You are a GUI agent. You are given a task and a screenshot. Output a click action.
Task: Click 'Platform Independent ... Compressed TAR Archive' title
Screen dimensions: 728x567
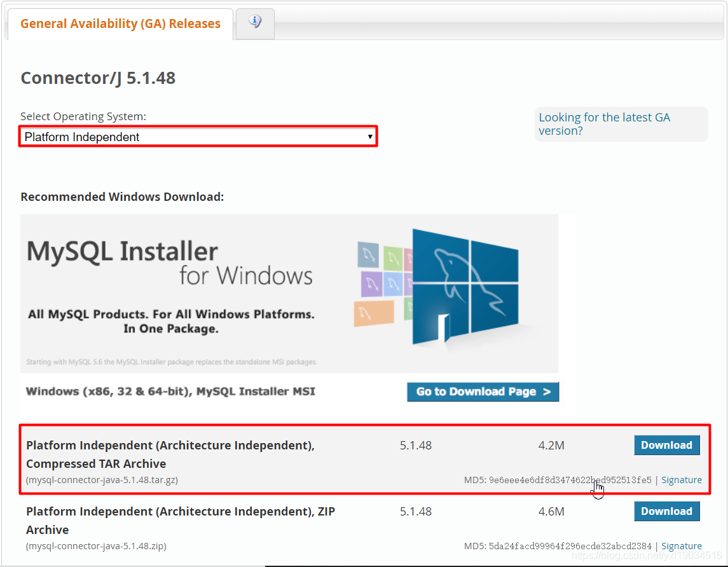click(170, 454)
